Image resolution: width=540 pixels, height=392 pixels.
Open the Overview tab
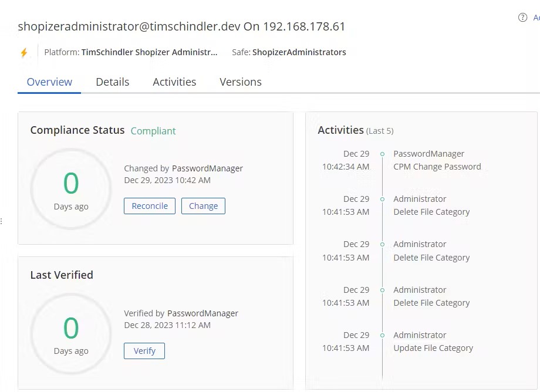(x=49, y=82)
